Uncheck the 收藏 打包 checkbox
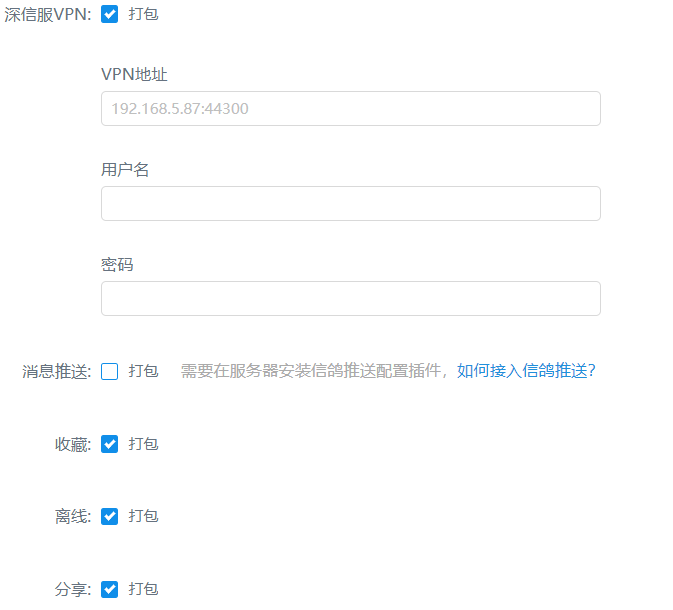Viewport: 673px width, 610px height. pyautogui.click(x=110, y=444)
